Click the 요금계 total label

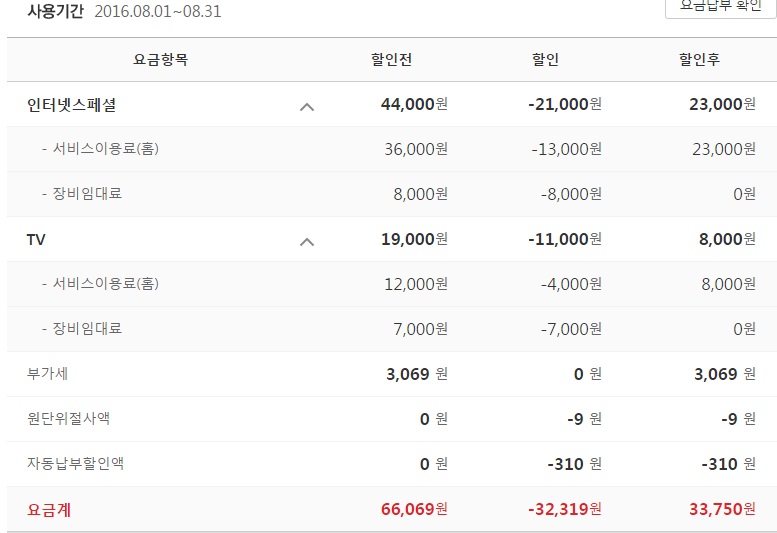click(x=49, y=509)
